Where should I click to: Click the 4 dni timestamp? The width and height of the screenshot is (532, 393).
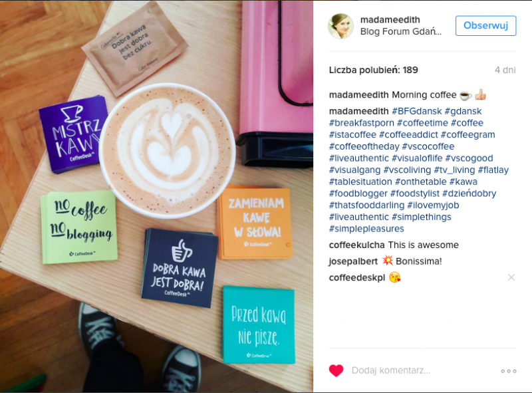point(505,70)
